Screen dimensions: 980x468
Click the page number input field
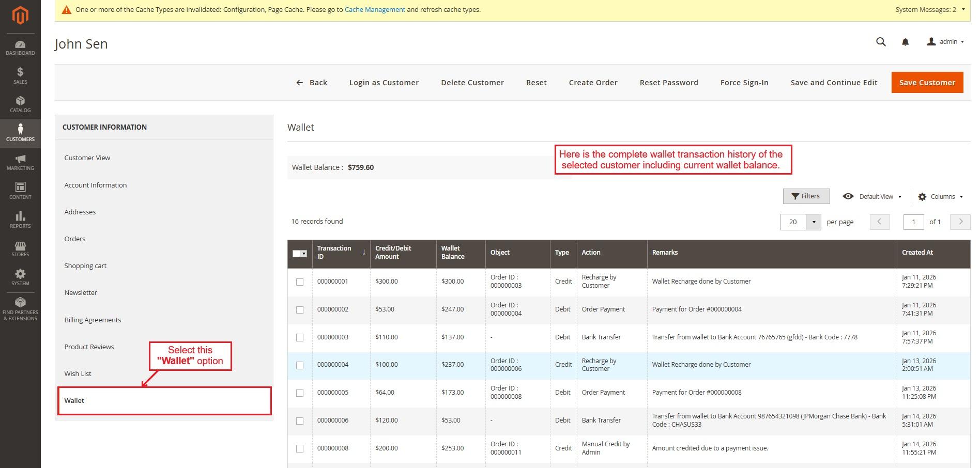[x=913, y=222]
